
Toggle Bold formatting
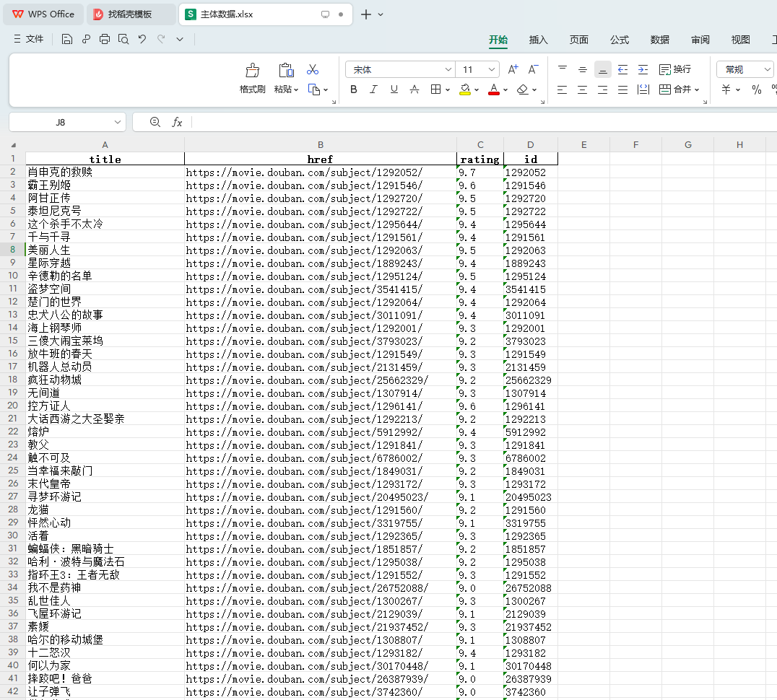point(353,89)
